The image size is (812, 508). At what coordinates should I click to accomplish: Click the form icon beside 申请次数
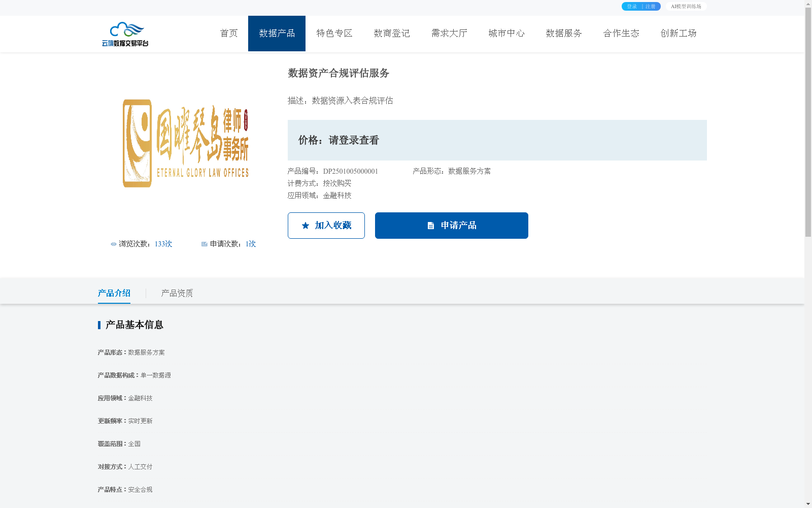(205, 244)
